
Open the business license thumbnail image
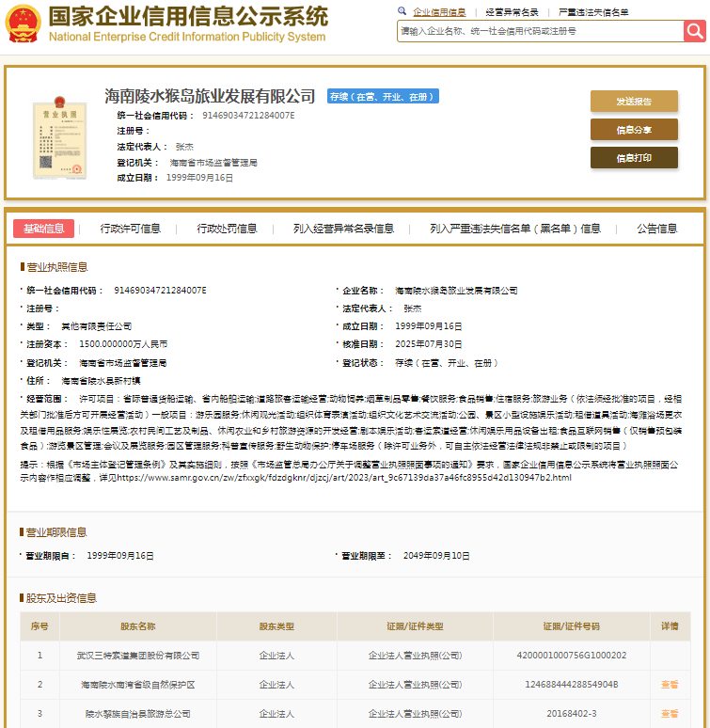point(60,138)
